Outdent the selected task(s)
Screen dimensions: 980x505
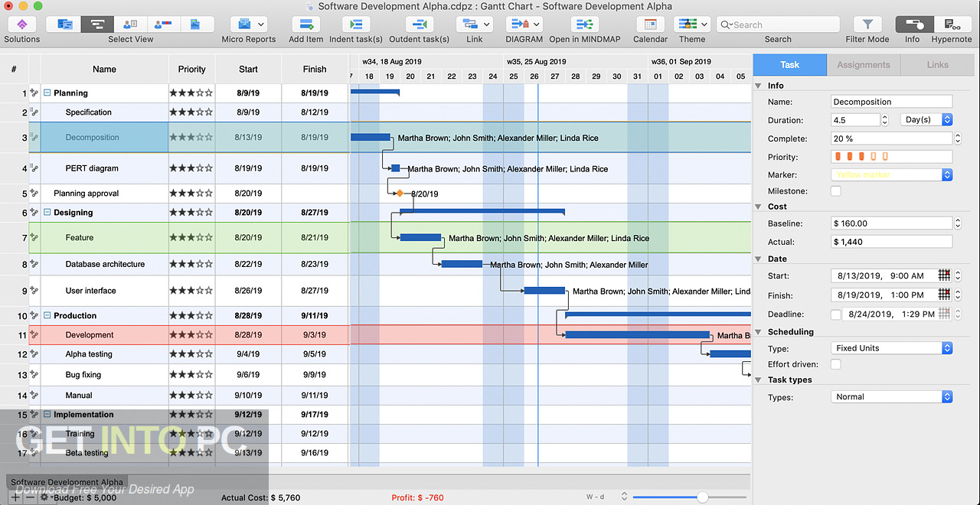(x=419, y=24)
